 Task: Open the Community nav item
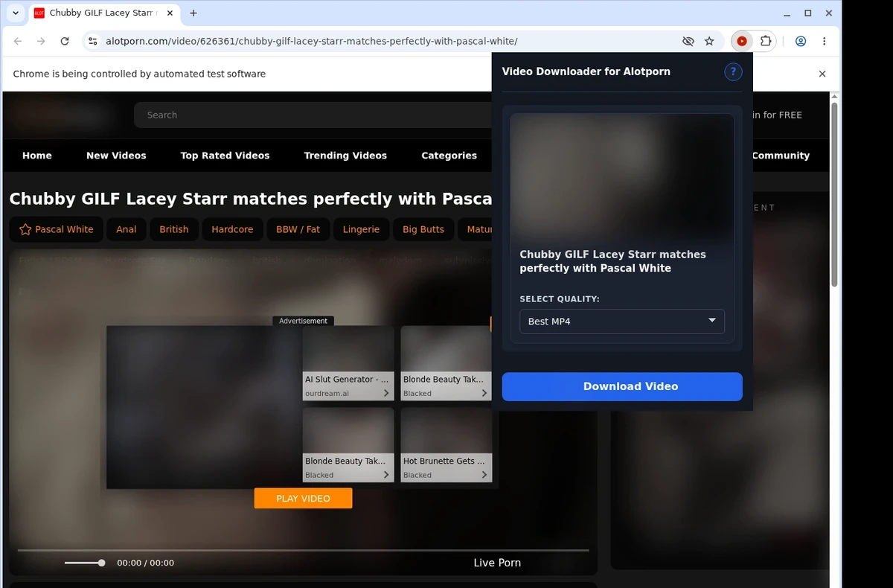click(x=781, y=156)
